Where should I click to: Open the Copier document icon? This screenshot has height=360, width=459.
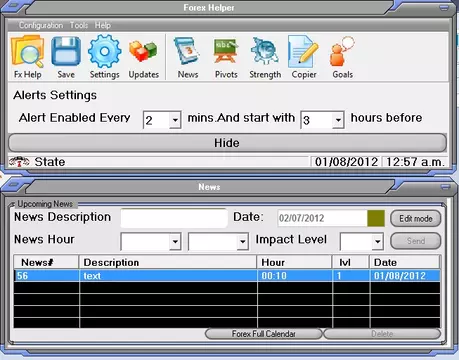point(303,51)
